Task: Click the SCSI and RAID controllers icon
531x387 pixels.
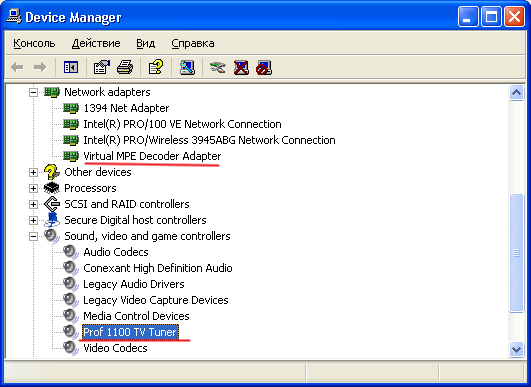Action: [52, 204]
